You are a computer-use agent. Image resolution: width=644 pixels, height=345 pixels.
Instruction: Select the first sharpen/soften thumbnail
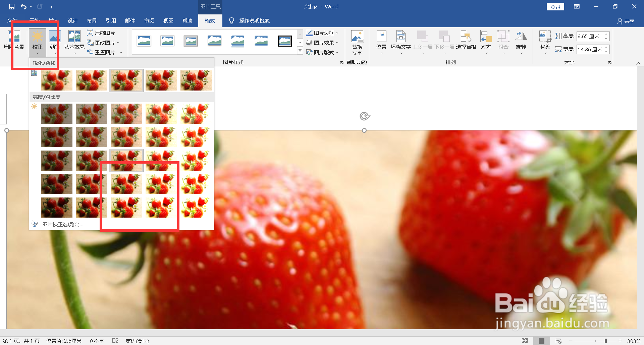click(57, 80)
